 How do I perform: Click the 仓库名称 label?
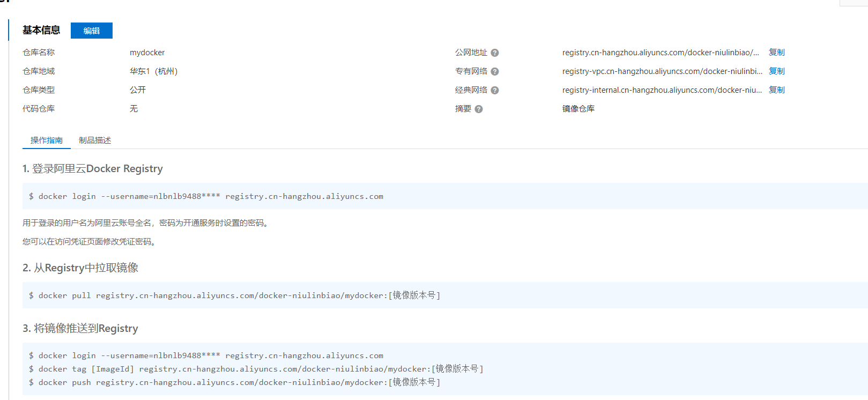coord(39,53)
